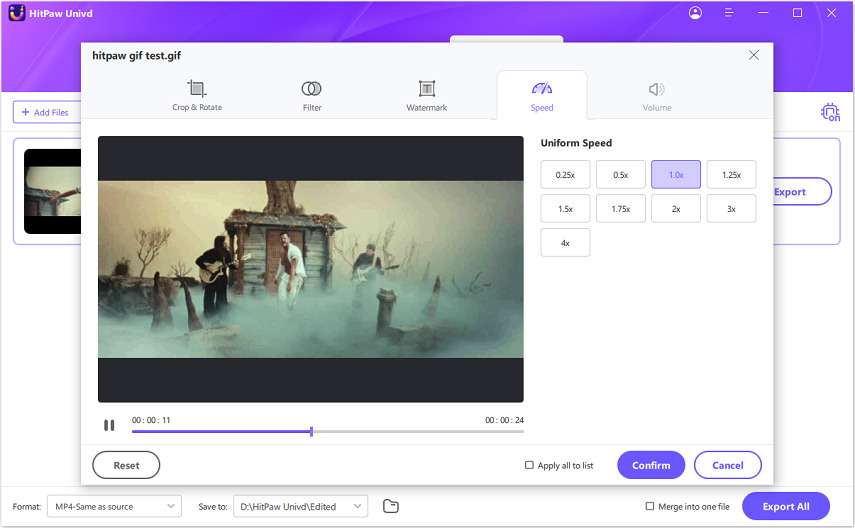Click the 00 : 00 : 24 total duration text
Viewport: 855px width, 528px height.
[x=504, y=420]
